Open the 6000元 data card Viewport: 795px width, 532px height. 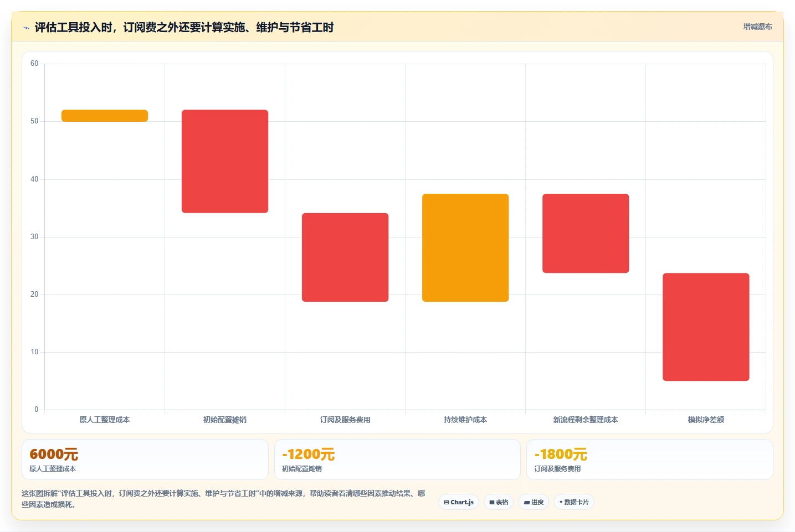(145, 459)
